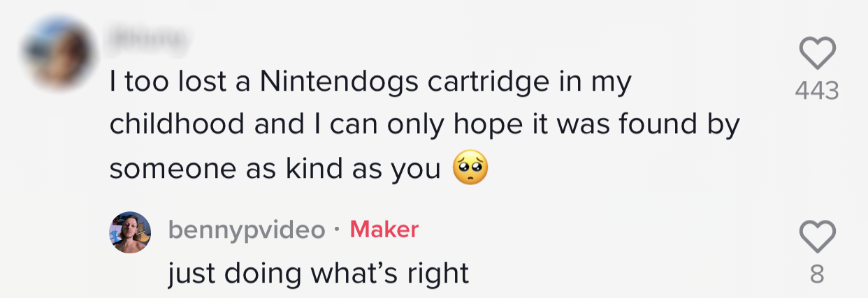Select the reply text "just doing what's right"
Screen dimensions: 868x298
pos(318,274)
